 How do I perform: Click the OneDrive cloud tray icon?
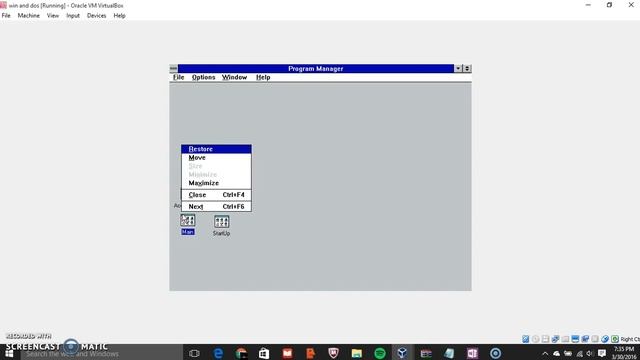click(x=556, y=353)
